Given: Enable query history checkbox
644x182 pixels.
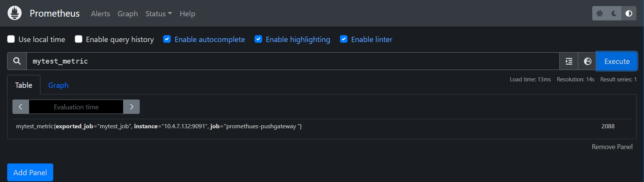Looking at the screenshot, I should (x=79, y=39).
